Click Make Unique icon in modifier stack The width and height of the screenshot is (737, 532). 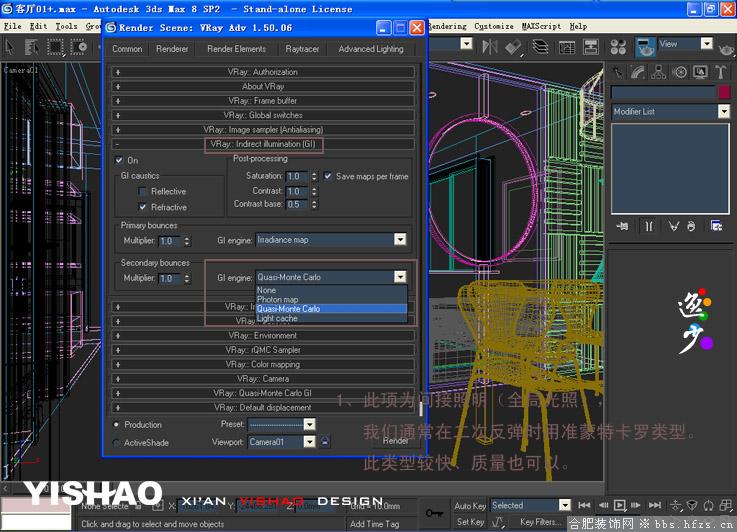(x=674, y=227)
